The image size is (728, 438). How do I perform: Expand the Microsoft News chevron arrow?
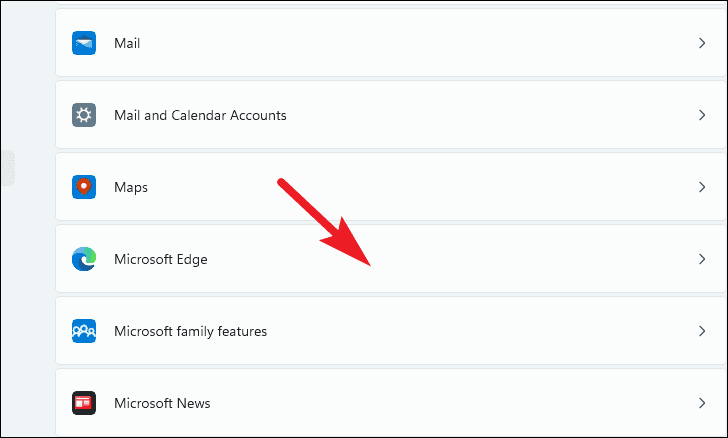tap(702, 403)
